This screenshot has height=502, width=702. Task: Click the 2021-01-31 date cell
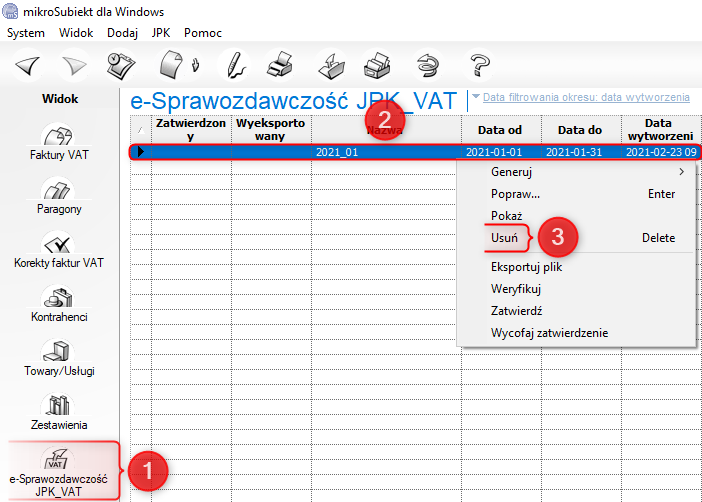point(581,152)
